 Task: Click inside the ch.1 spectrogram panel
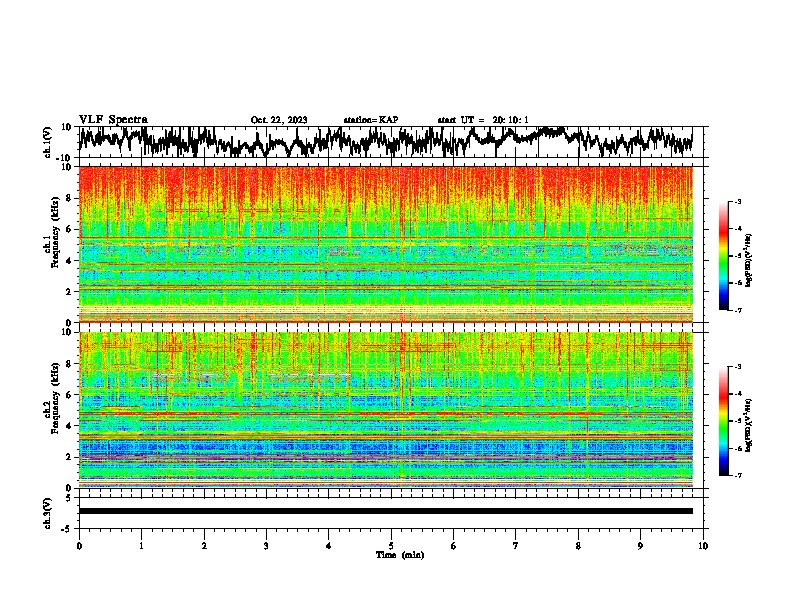(x=385, y=244)
